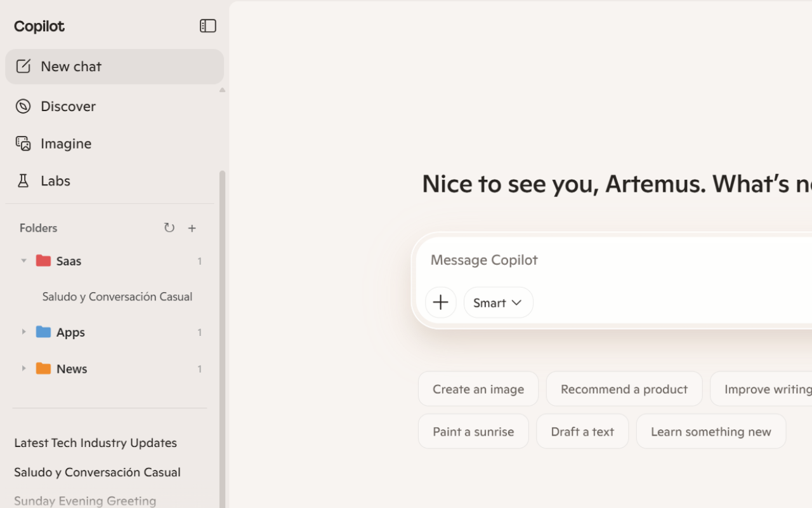The image size is (812, 508).
Task: Click the sidebar vertical scrollbar
Action: point(222,339)
